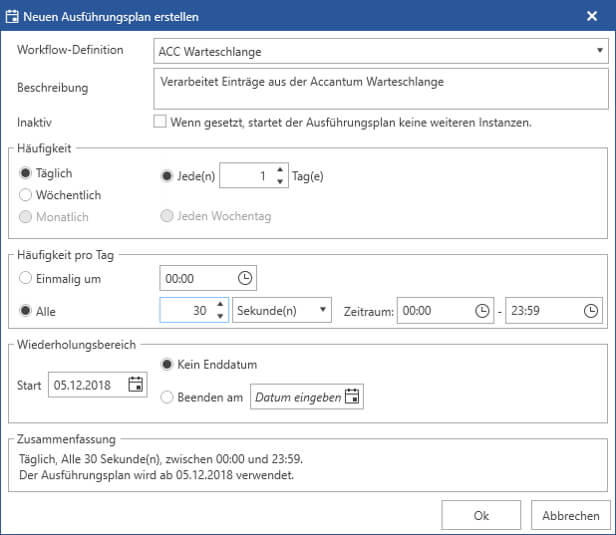Check the Inaktiv checkbox
Viewport: 616px width, 535px height.
(160, 121)
